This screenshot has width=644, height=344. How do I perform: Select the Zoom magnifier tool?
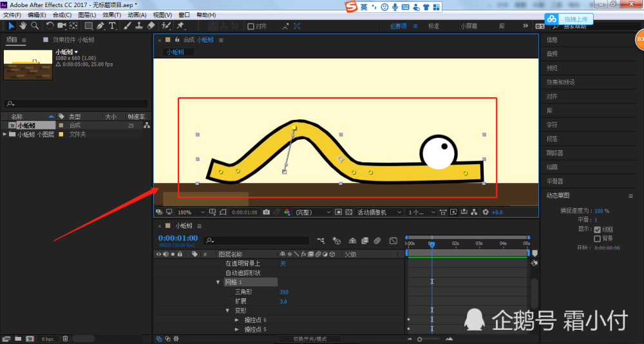[35, 26]
